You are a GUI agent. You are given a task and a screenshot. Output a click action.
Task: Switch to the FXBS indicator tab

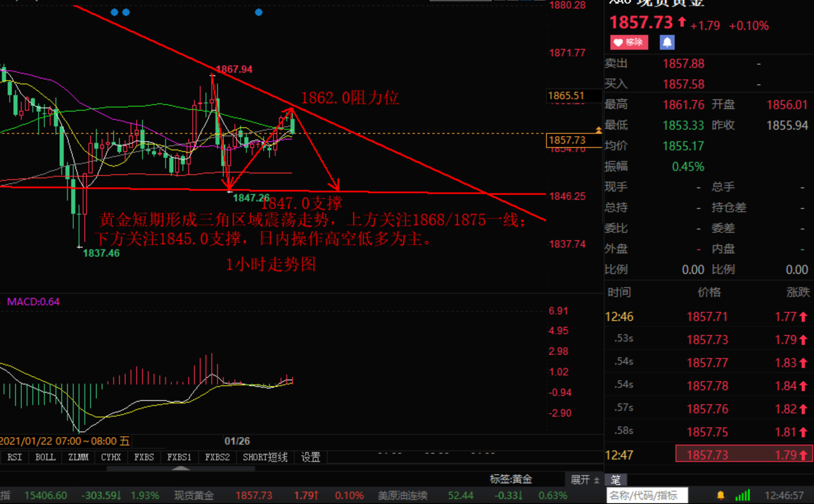[x=144, y=457]
